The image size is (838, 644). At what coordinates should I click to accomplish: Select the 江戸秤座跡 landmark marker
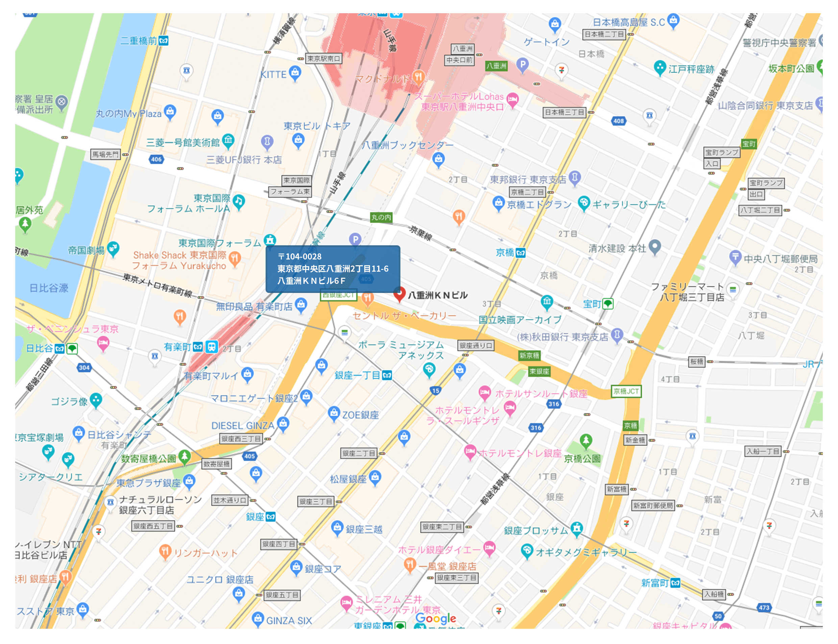[x=659, y=68]
